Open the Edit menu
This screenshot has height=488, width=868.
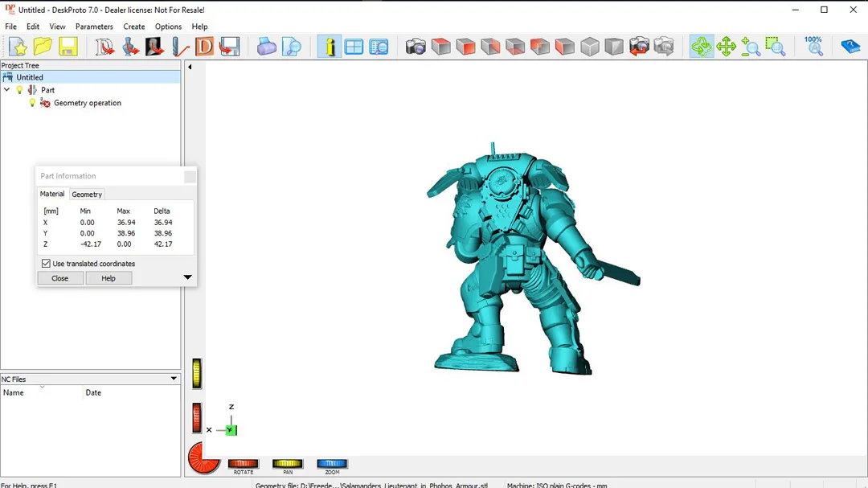(33, 27)
